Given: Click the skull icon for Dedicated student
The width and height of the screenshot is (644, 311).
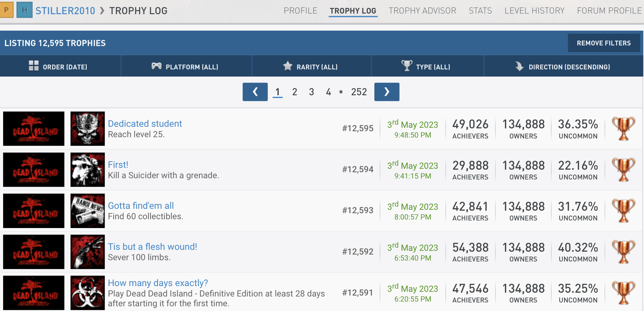Looking at the screenshot, I should [87, 129].
